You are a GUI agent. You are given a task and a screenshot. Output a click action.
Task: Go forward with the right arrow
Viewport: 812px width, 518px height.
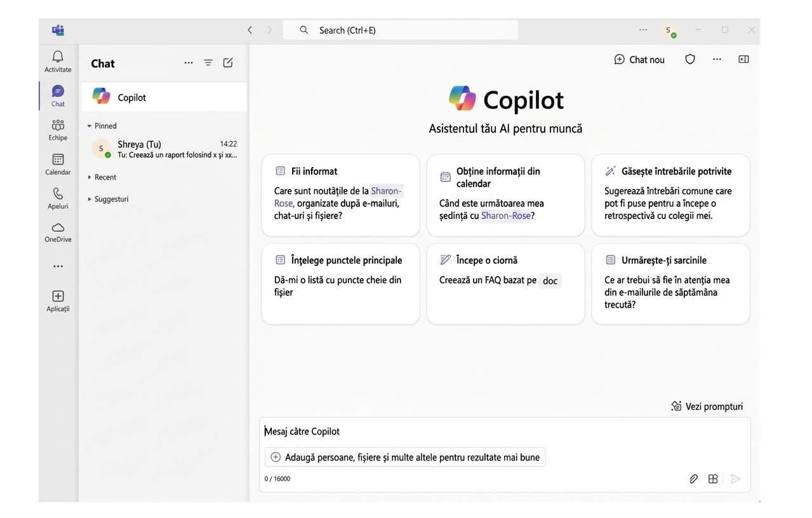[270, 30]
